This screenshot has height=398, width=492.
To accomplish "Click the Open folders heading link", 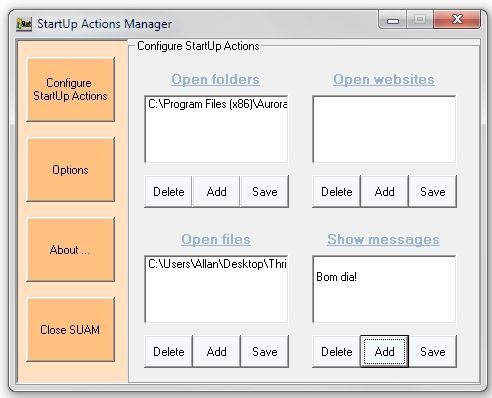I will point(215,80).
